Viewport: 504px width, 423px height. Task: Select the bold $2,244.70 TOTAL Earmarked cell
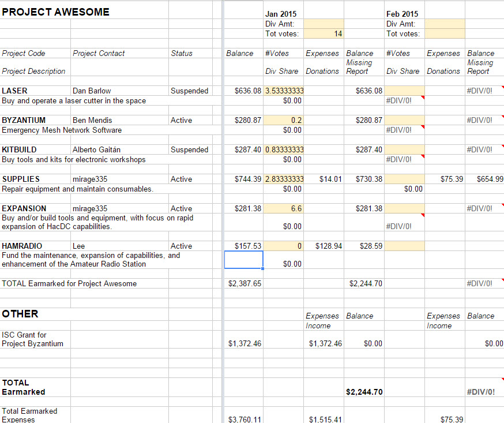[x=364, y=392]
